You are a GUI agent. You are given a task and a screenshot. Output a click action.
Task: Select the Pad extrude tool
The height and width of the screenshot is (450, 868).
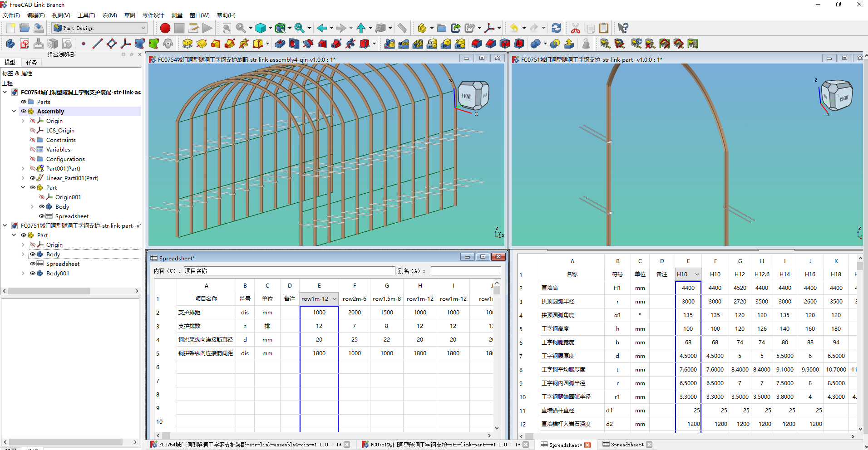[x=187, y=44]
